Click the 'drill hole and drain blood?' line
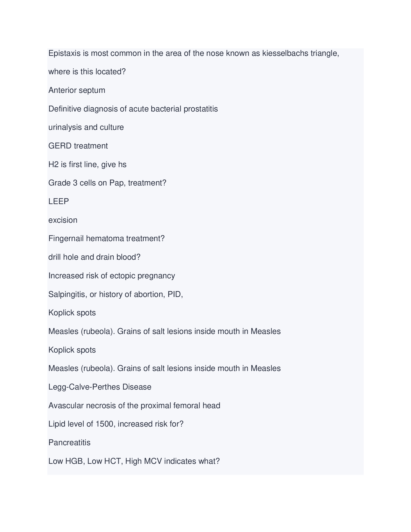The width and height of the screenshot is (411, 532). (94, 257)
